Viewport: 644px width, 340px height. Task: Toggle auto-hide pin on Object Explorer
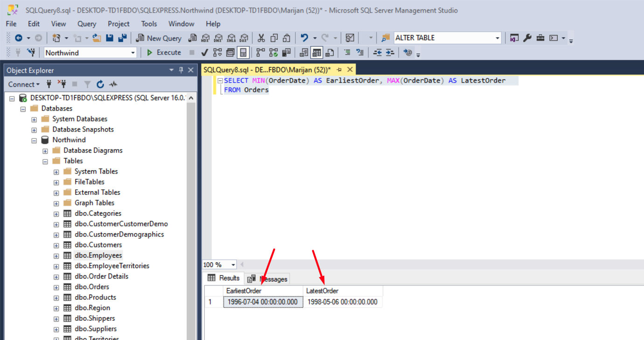[181, 70]
